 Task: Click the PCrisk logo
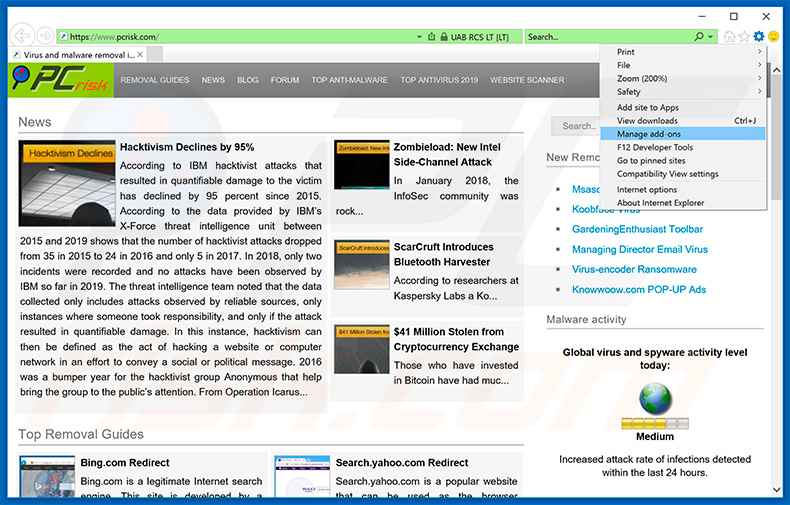coord(60,80)
